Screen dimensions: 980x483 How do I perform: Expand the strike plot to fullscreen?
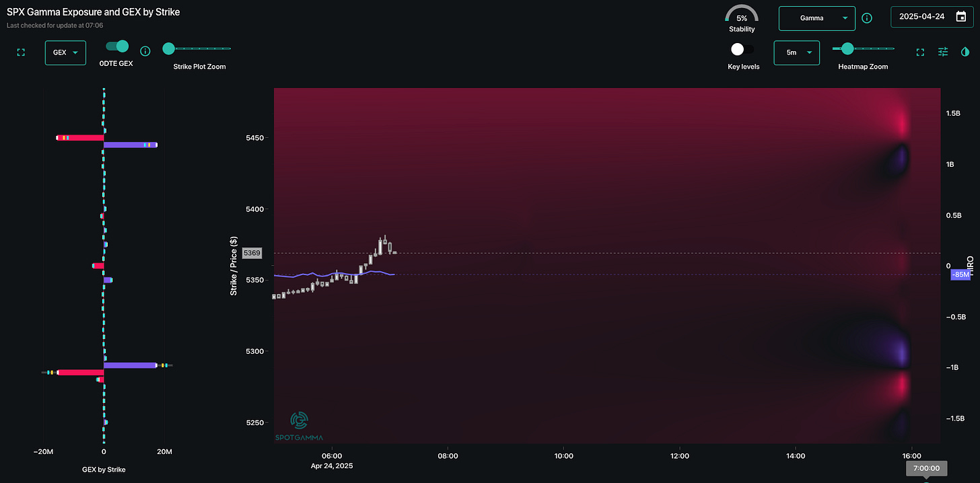(x=21, y=52)
